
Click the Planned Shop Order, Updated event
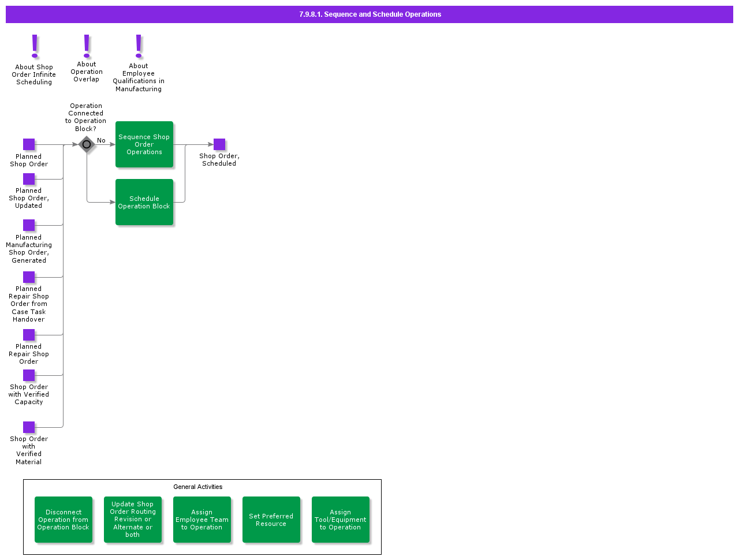click(x=29, y=179)
